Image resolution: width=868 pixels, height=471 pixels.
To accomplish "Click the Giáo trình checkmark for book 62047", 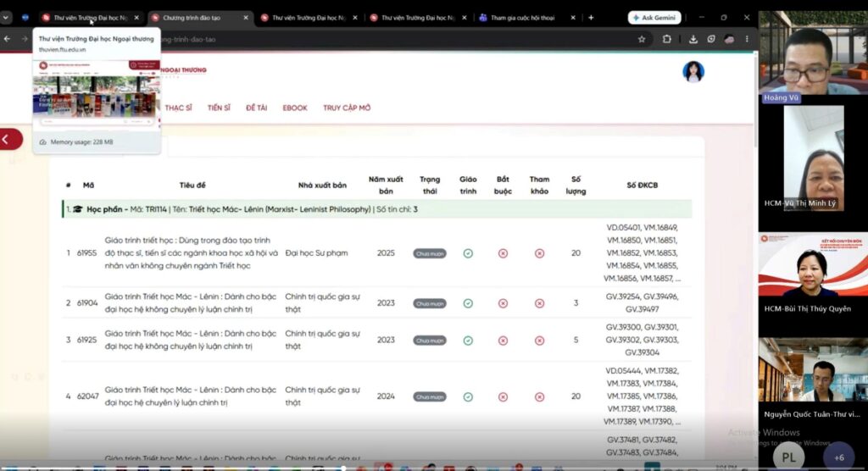I will [x=468, y=396].
